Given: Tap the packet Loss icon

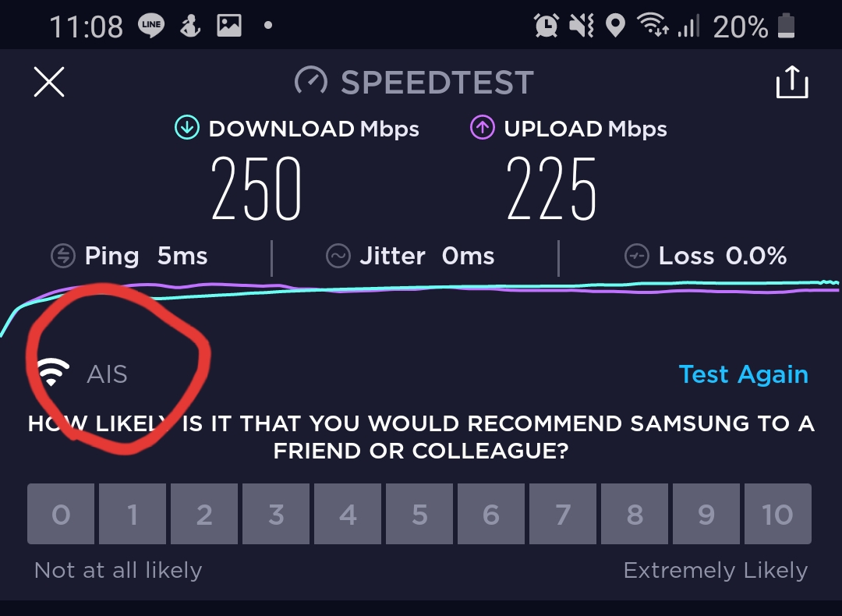Looking at the screenshot, I should point(636,256).
